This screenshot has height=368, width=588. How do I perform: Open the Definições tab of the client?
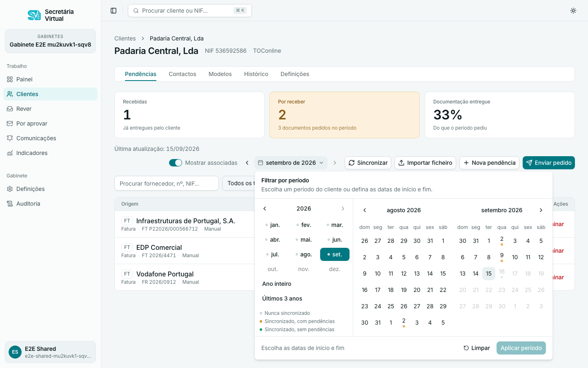(295, 74)
